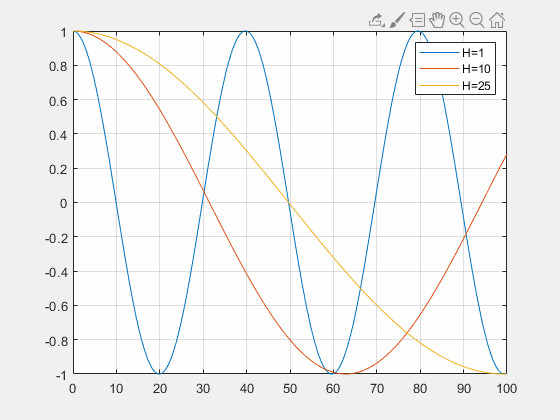Image resolution: width=560 pixels, height=420 pixels.
Task: Click the orange H=10 legend line
Action: [x=439, y=69]
